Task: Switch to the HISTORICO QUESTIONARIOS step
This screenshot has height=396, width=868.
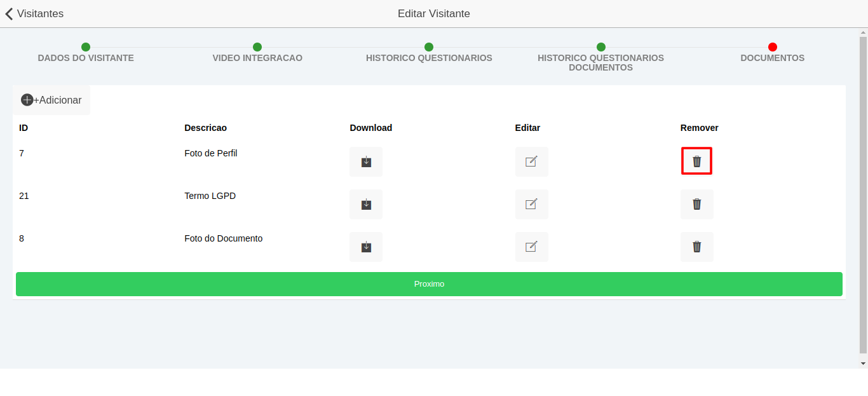Action: (429, 58)
